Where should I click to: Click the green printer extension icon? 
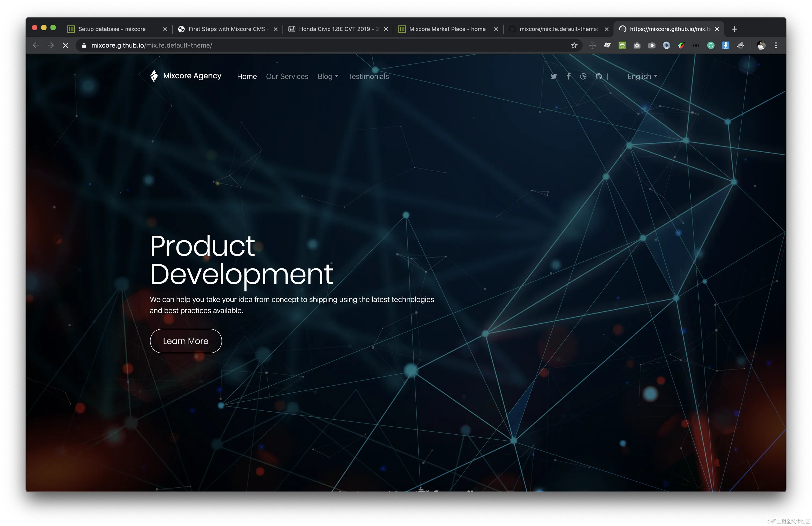coord(622,45)
